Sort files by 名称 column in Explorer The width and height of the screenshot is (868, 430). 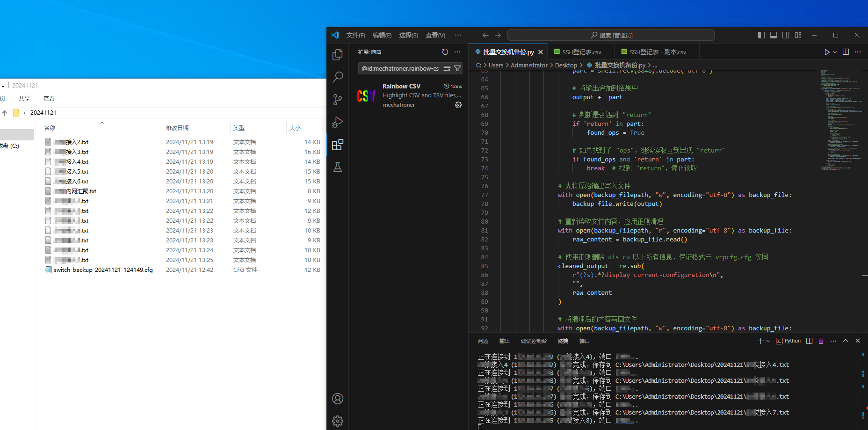[x=50, y=128]
